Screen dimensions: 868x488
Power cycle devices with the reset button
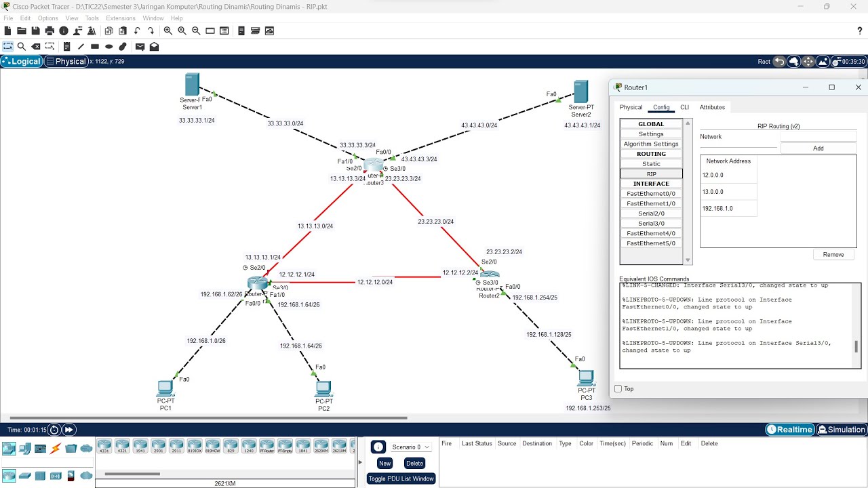coord(54,430)
